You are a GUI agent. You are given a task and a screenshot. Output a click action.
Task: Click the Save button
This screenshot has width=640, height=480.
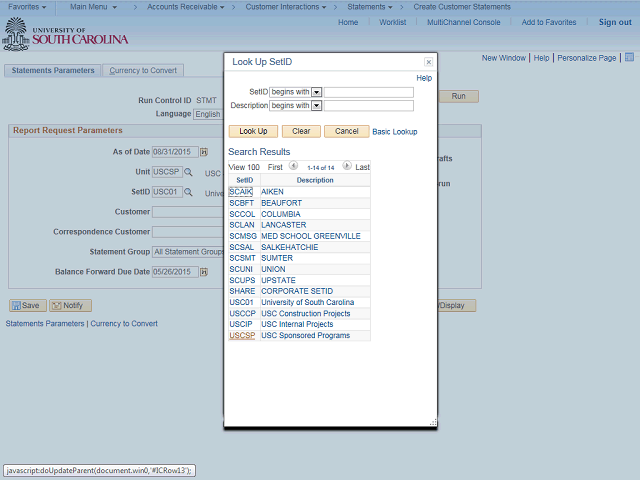[27, 305]
